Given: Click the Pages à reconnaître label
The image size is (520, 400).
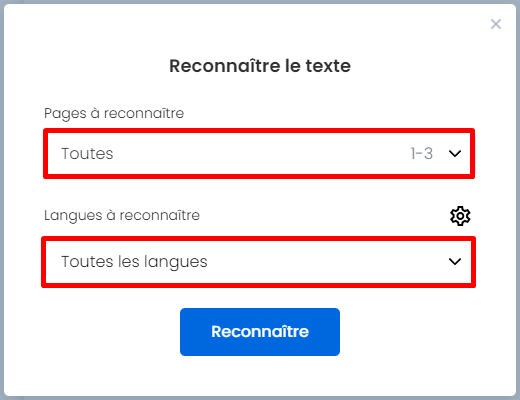Looking at the screenshot, I should pyautogui.click(x=114, y=113).
